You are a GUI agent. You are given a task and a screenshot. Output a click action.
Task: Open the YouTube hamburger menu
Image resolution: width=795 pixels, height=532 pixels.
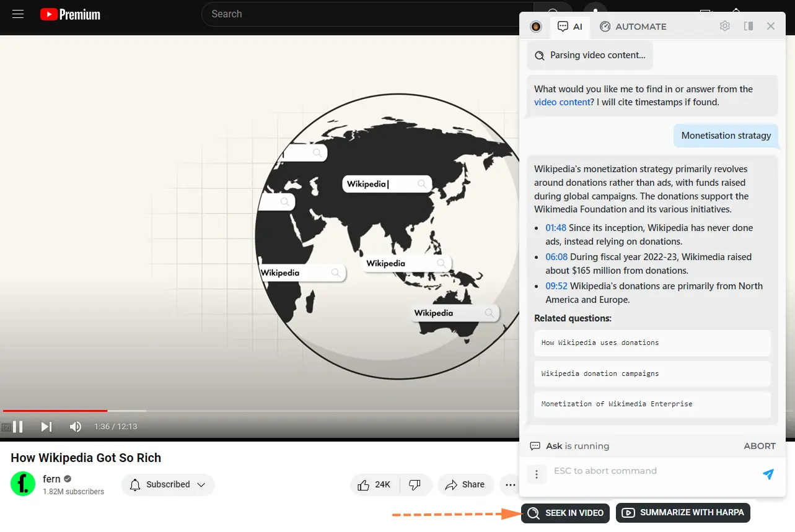pyautogui.click(x=18, y=14)
